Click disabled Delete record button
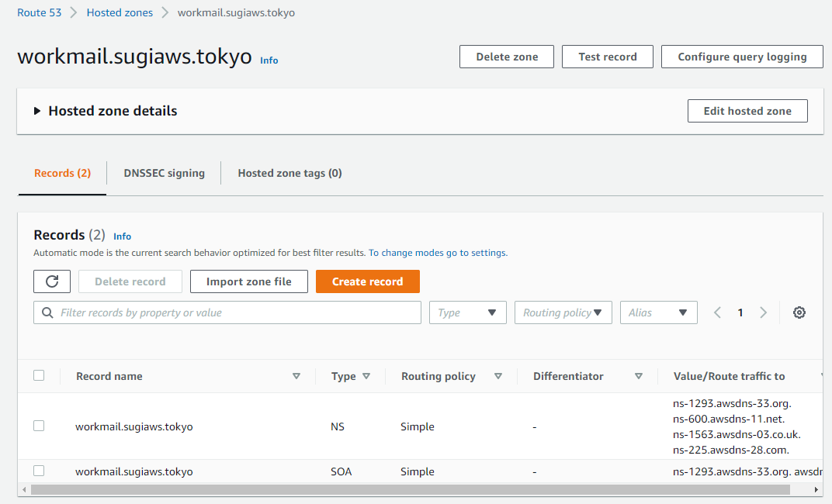This screenshot has height=504, width=832. pyautogui.click(x=130, y=281)
